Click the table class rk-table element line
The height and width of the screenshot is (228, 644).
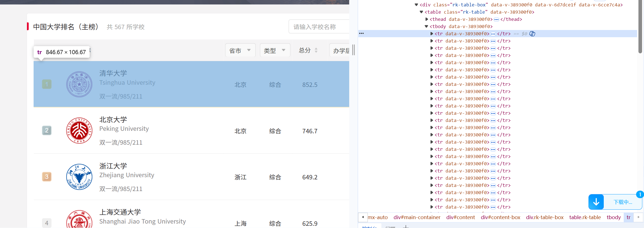pos(479,12)
